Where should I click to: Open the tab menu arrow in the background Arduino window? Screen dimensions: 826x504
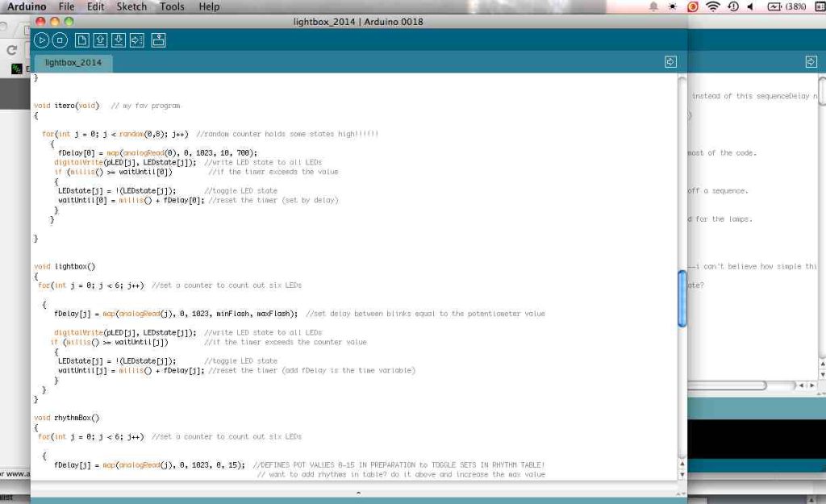(x=811, y=62)
